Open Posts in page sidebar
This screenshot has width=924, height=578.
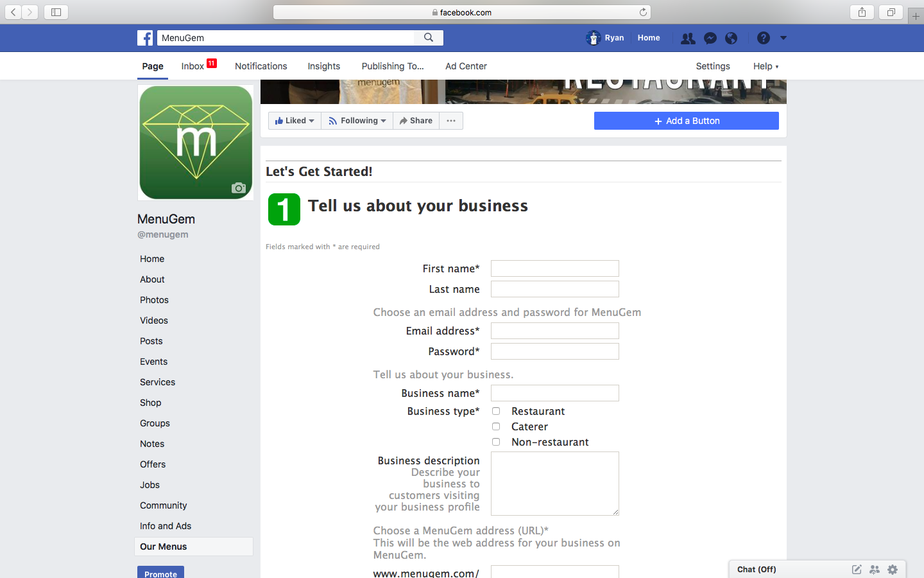click(x=151, y=341)
